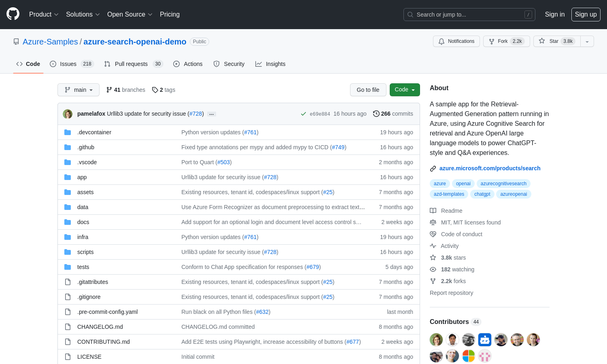Expand the commit message ellipsis
Viewport: 607px width, 364px height.
coord(211,114)
